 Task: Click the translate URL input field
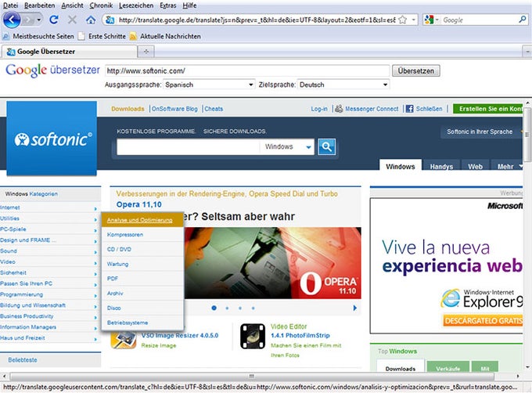(x=247, y=70)
